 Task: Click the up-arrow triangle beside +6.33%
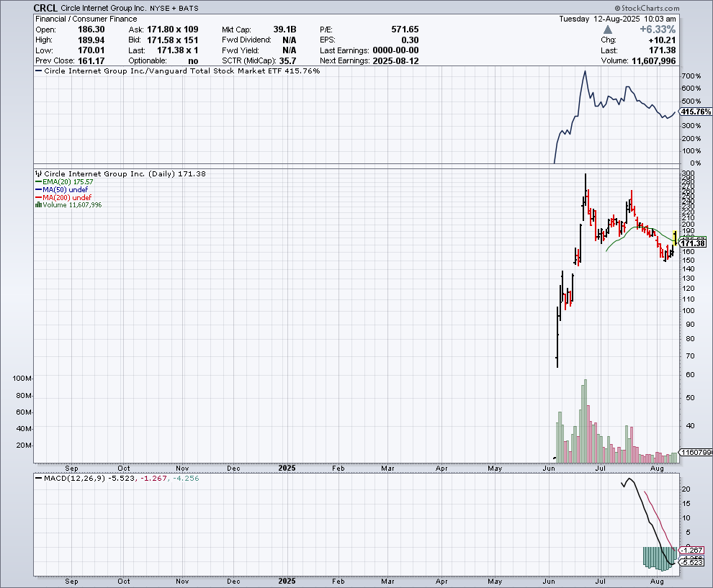click(608, 30)
